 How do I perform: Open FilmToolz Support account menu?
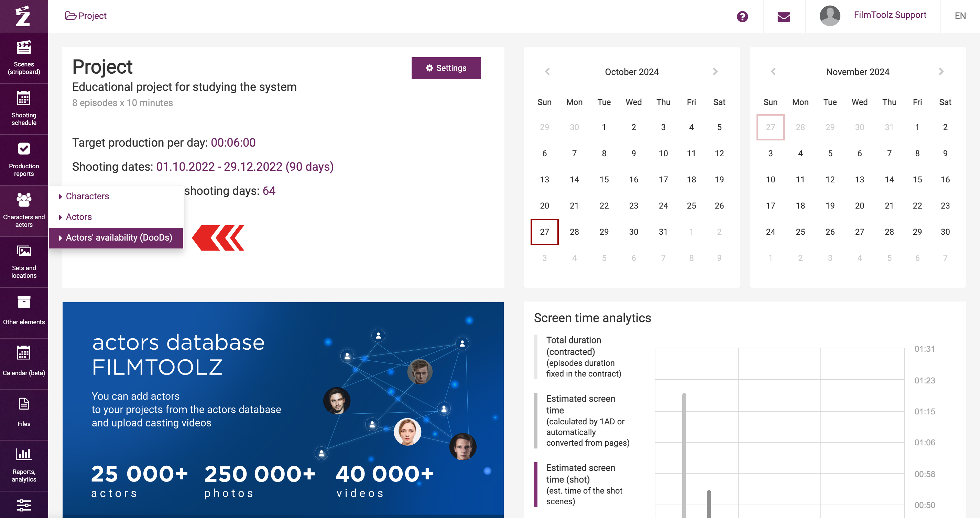[890, 15]
